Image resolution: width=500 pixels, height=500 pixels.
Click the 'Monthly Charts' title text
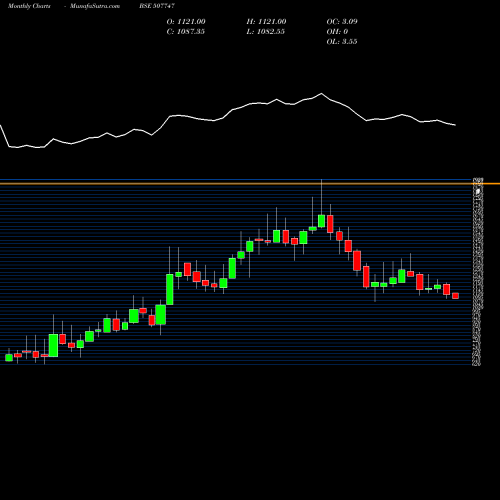[29, 6]
